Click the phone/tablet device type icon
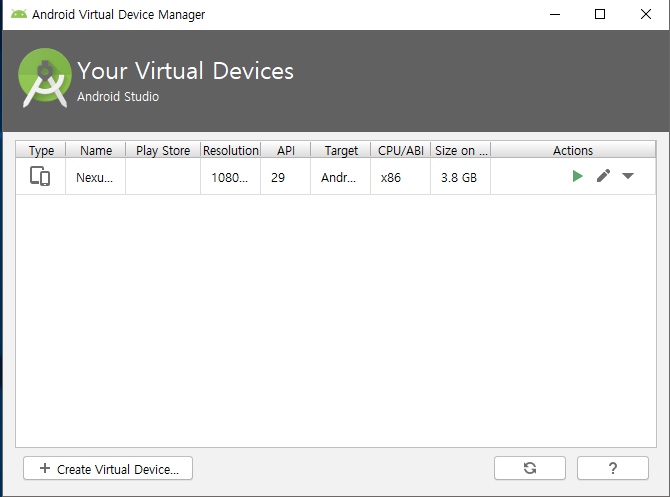The height and width of the screenshot is (497, 670). pos(40,176)
